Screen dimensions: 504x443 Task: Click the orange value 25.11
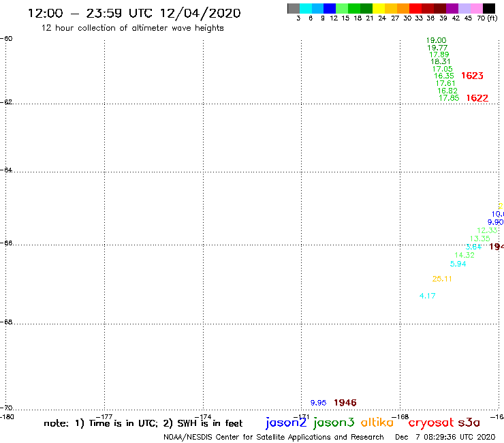(x=442, y=279)
